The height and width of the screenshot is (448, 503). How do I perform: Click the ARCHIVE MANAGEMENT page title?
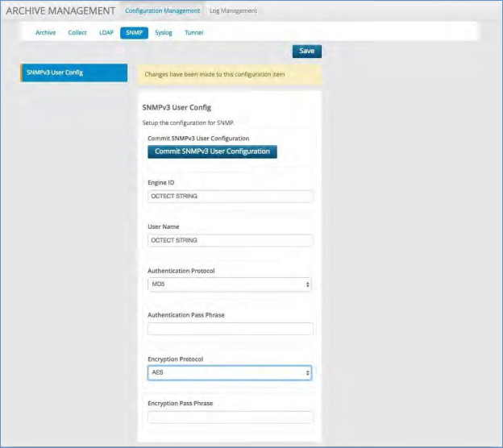click(x=61, y=10)
